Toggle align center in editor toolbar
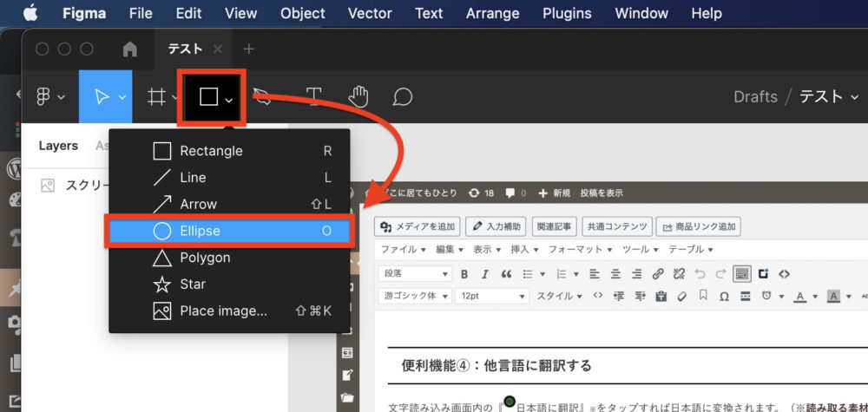 click(615, 274)
